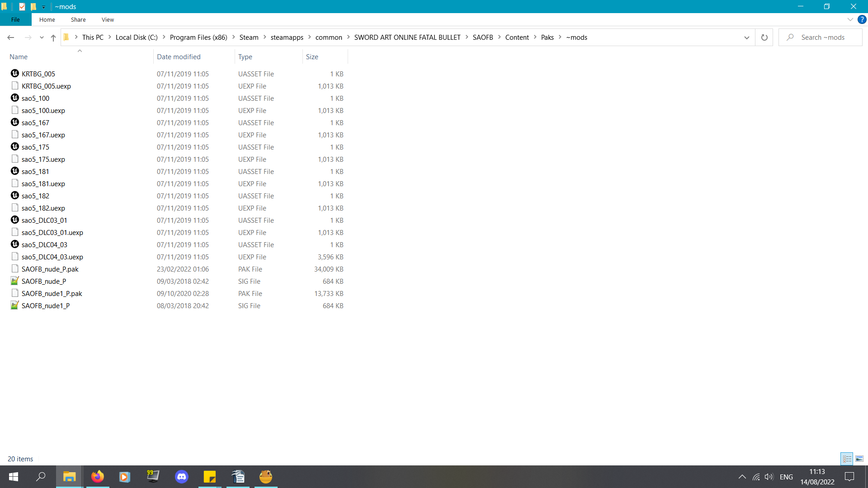Sort files by the Type column
The height and width of the screenshot is (488, 868).
pos(269,56)
